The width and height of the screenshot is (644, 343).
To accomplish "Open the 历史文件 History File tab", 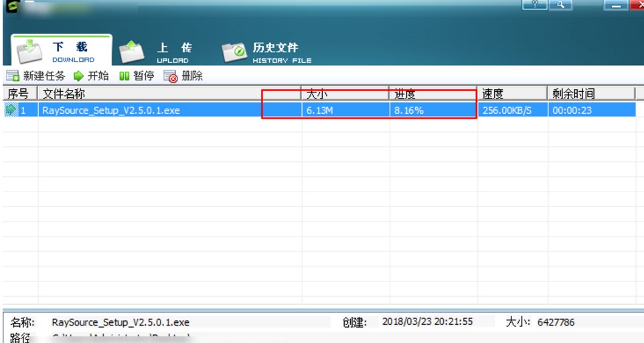I will (x=266, y=52).
